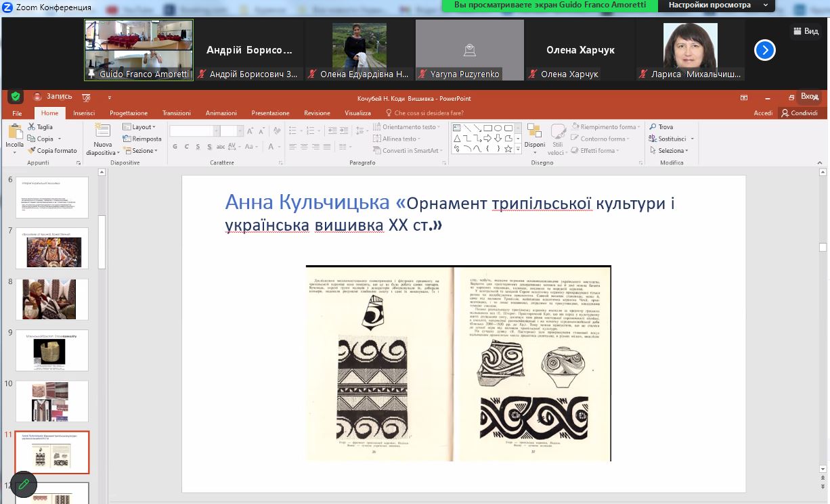830x504 pixels.
Task: Click the slide panel vertical scrollbar
Action: click(x=102, y=242)
